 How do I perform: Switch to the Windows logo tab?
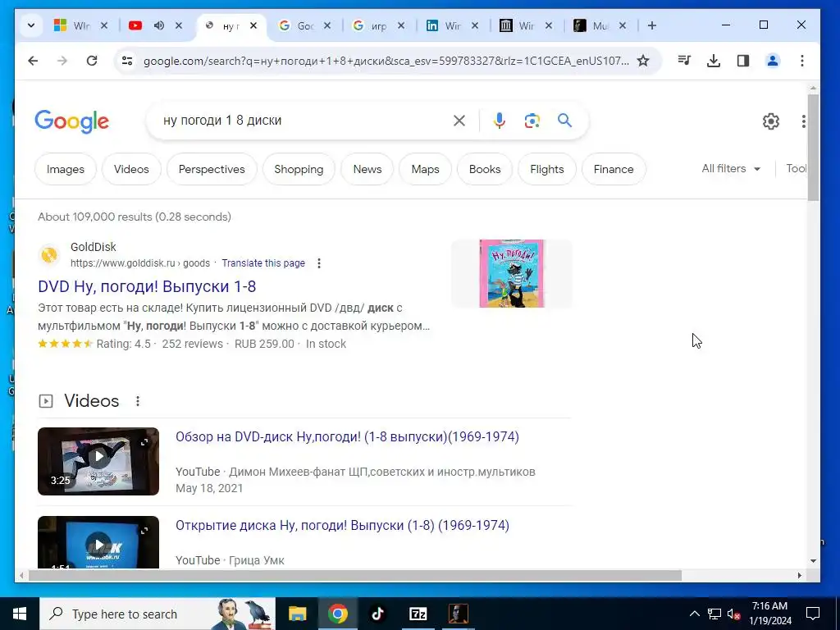(x=74, y=25)
